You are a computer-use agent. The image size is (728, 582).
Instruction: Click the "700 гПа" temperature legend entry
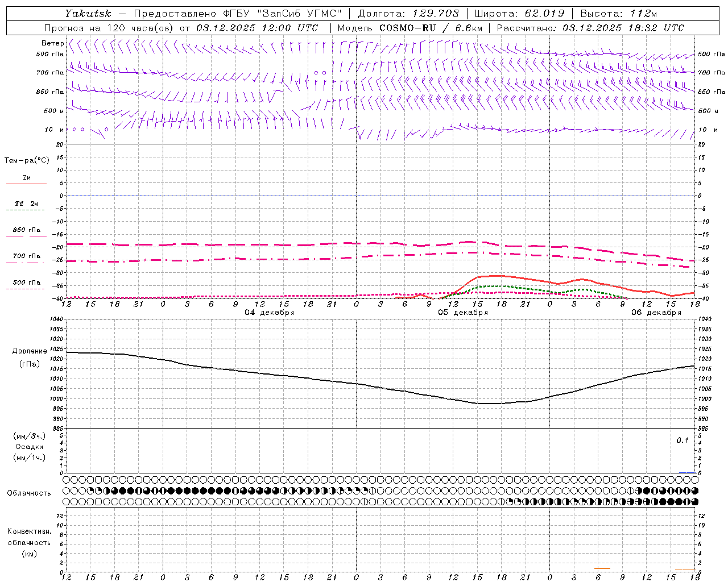[x=27, y=256]
